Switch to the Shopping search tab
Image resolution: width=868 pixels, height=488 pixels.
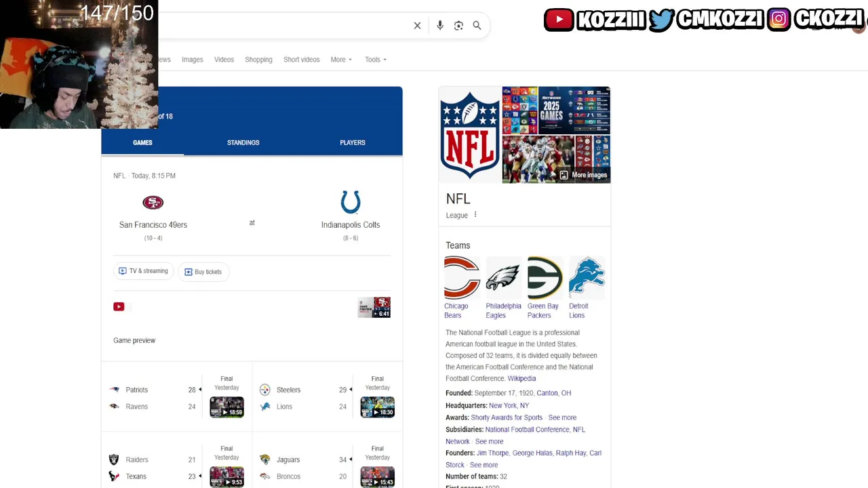[x=258, y=60]
